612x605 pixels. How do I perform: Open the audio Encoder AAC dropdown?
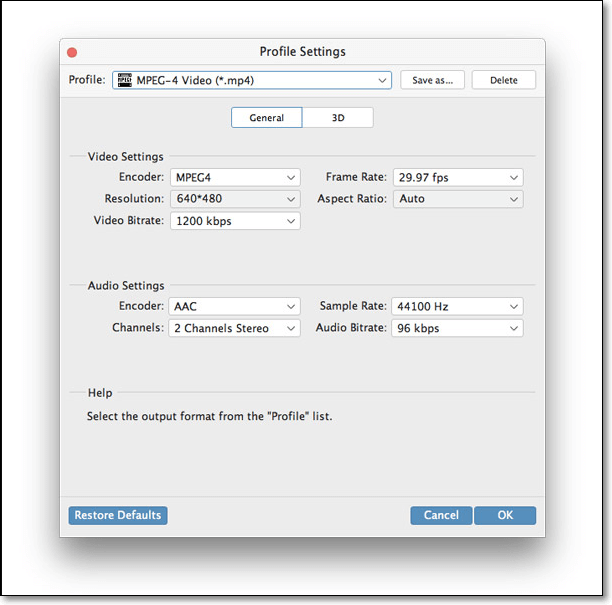[x=234, y=306]
